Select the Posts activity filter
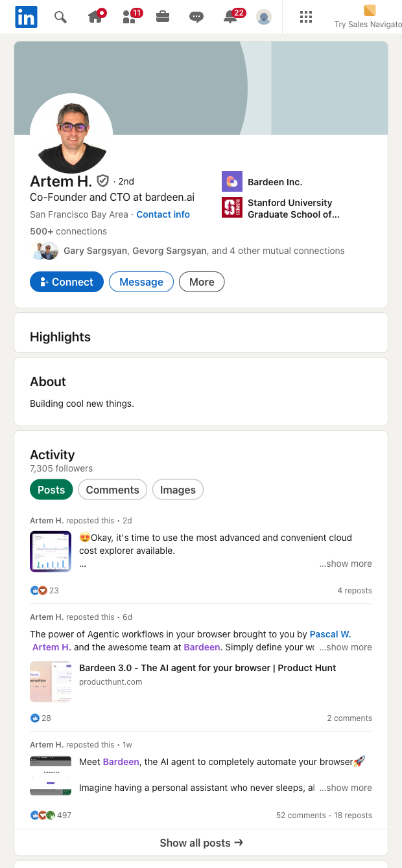The height and width of the screenshot is (868, 402). pos(51,490)
